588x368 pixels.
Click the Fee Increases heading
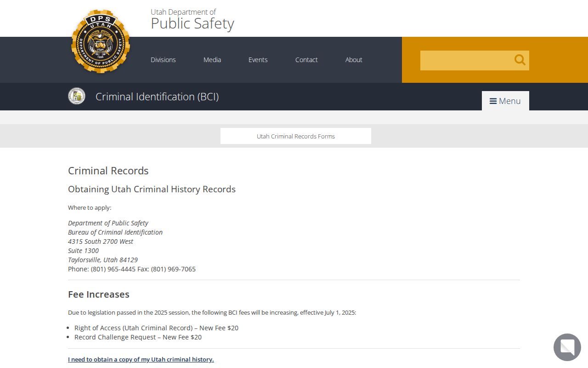click(x=99, y=294)
